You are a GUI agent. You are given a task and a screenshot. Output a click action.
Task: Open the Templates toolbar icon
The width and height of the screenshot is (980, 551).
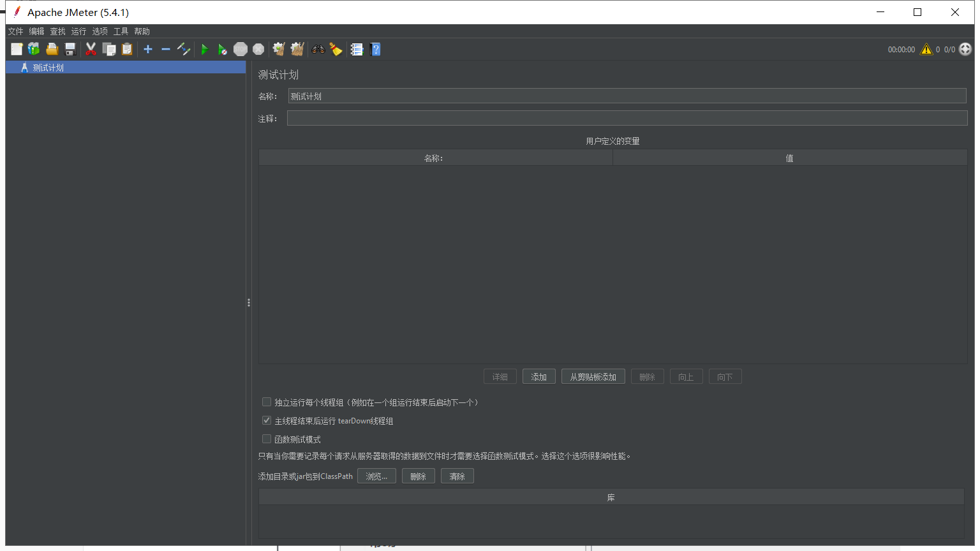(x=34, y=49)
